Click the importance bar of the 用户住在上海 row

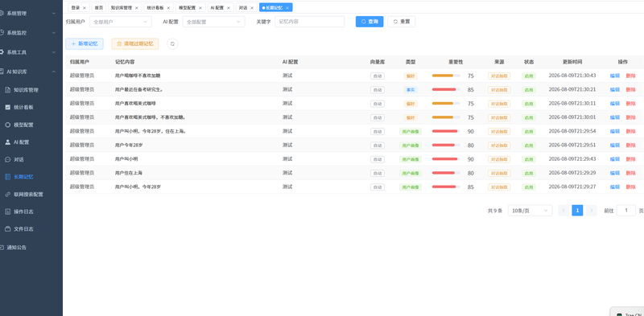click(x=446, y=173)
